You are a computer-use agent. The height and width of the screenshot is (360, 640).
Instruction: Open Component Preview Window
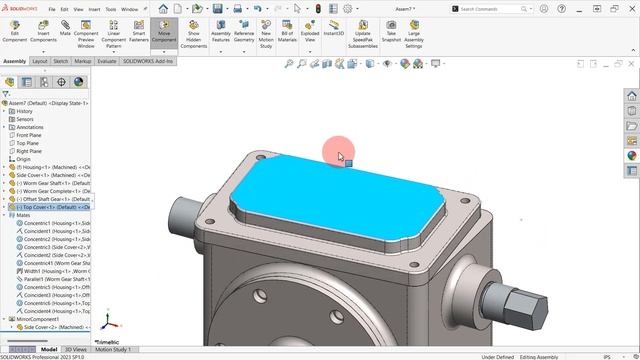click(86, 34)
